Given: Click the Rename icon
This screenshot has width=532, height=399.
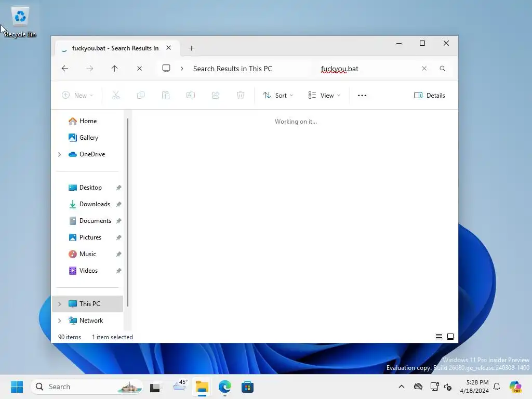Looking at the screenshot, I should (x=191, y=96).
